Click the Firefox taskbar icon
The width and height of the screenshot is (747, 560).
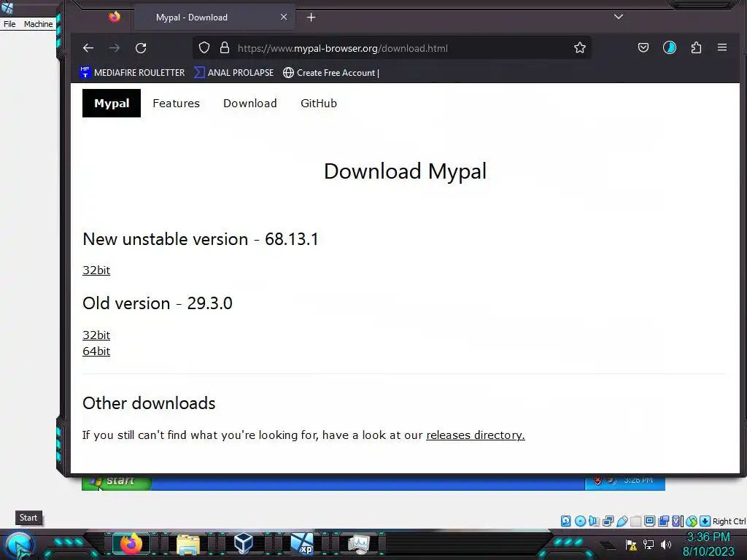[131, 544]
